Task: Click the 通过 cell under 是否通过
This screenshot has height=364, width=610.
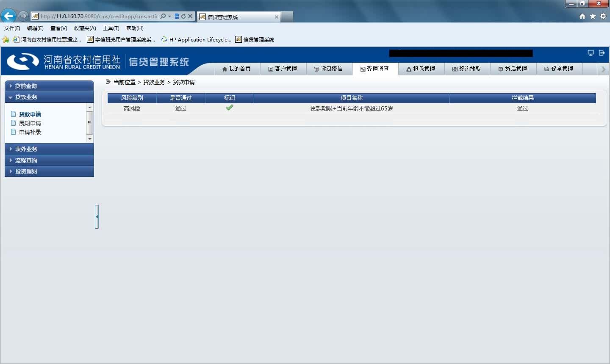Action: [x=181, y=108]
